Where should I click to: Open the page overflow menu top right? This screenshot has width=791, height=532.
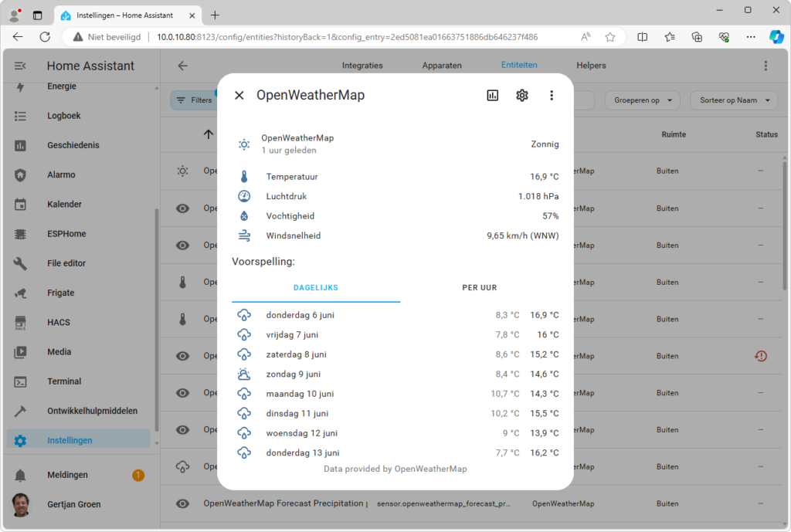pyautogui.click(x=766, y=66)
